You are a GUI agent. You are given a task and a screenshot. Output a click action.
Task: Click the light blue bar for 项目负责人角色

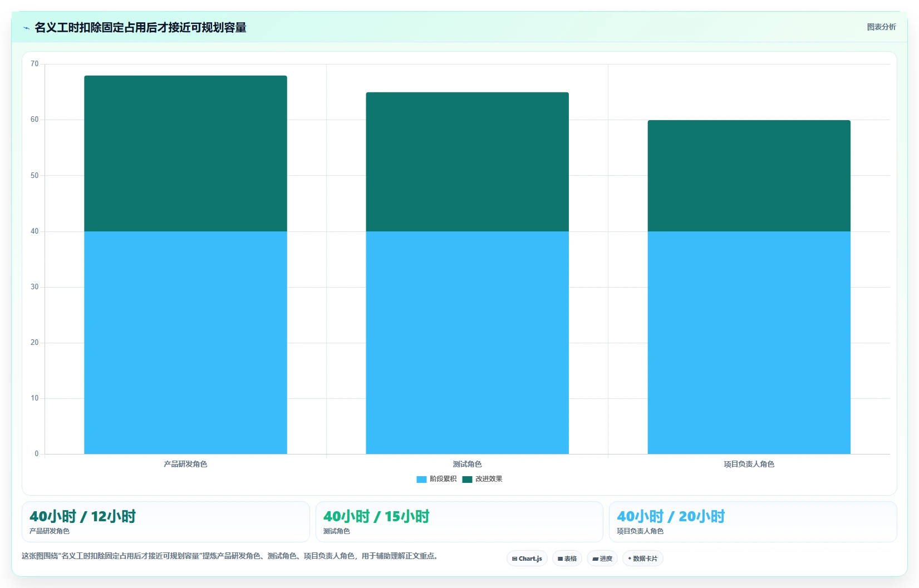[x=749, y=343]
